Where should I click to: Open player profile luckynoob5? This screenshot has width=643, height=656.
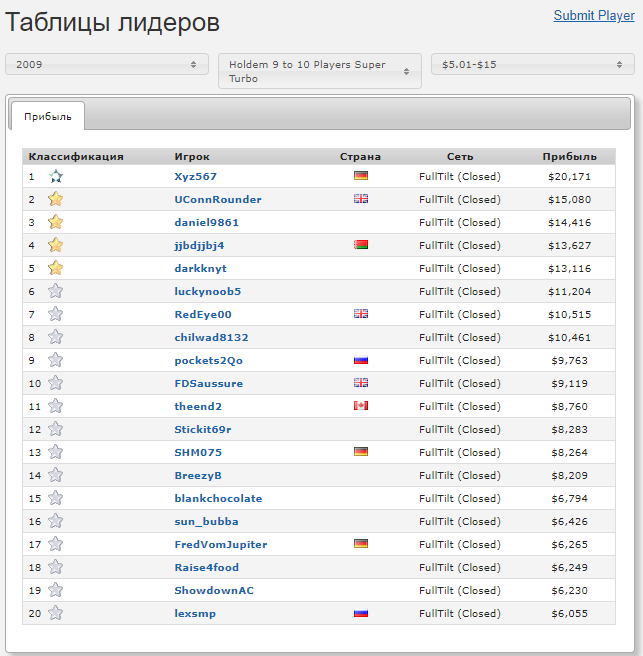point(208,292)
